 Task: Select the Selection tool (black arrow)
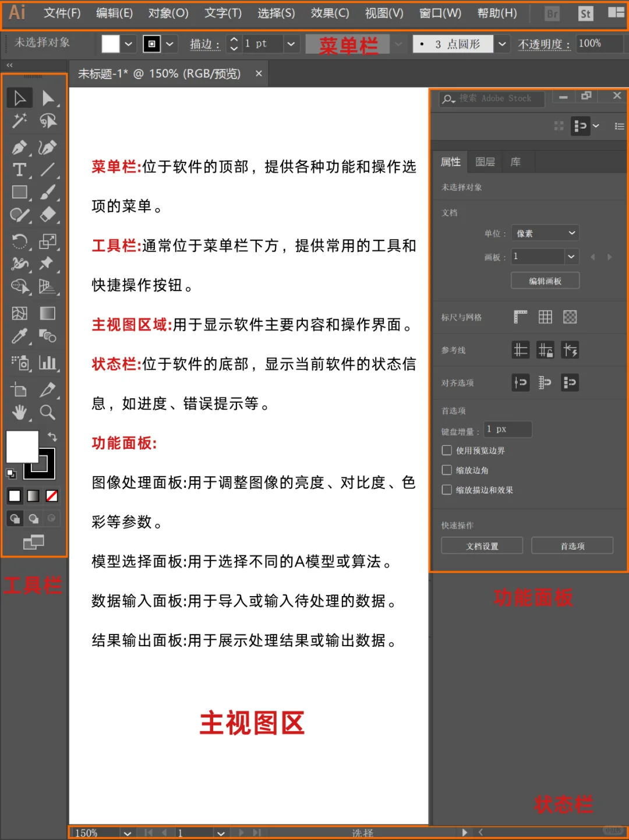(x=19, y=98)
